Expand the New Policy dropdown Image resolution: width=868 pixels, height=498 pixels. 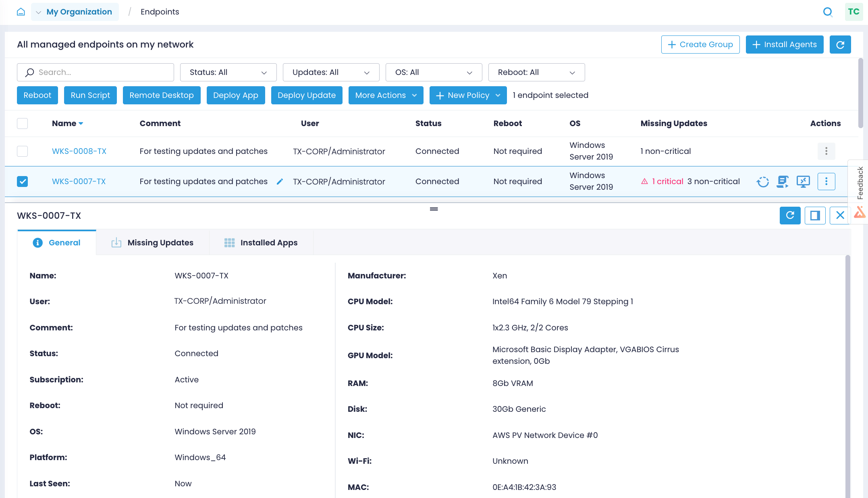click(468, 95)
